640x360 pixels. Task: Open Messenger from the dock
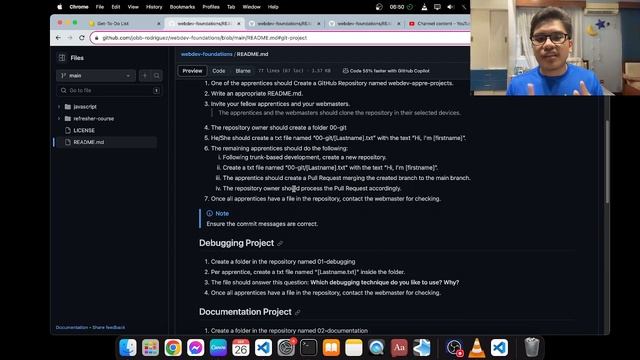(x=196, y=348)
